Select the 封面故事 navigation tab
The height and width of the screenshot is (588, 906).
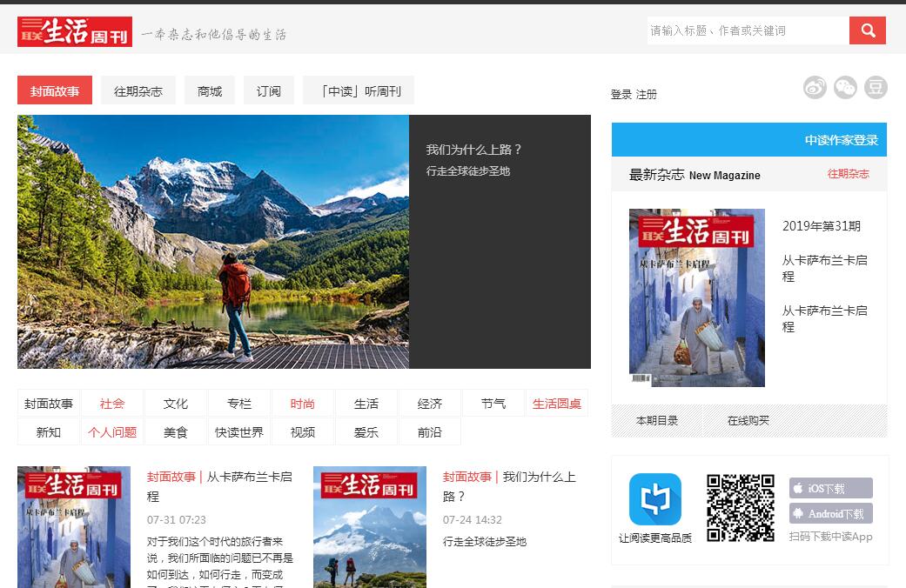(x=55, y=90)
